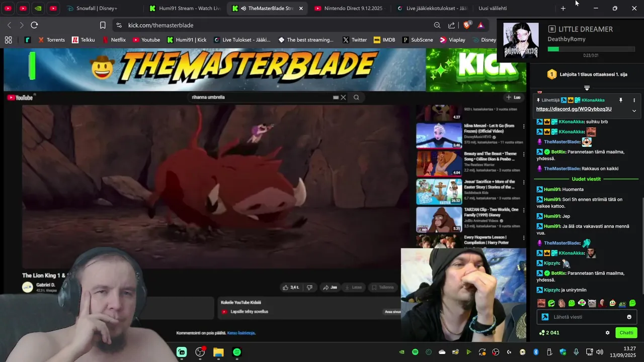Click the Luo create button in streamed YouTube
Viewport: 644px width, 362px height.
[513, 98]
